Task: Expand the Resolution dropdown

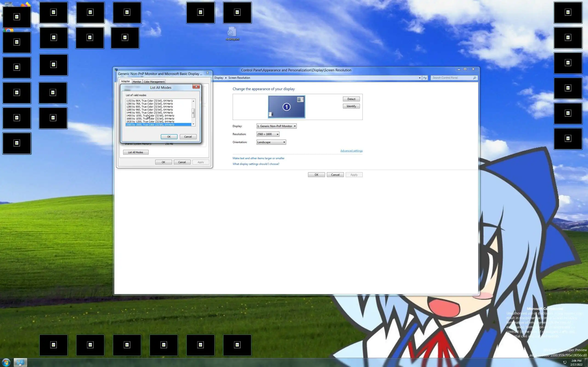Action: click(x=268, y=134)
